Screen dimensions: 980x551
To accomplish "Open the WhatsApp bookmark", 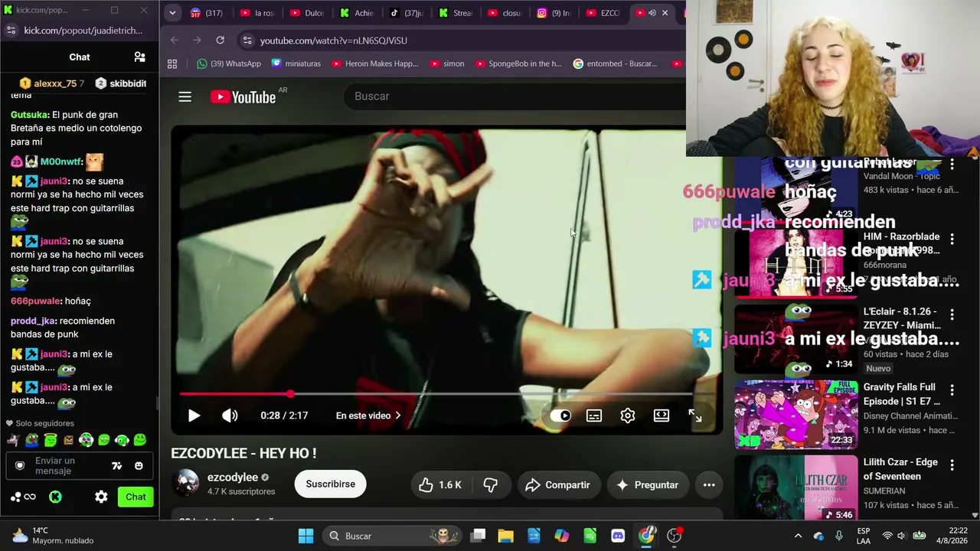I will coord(228,64).
